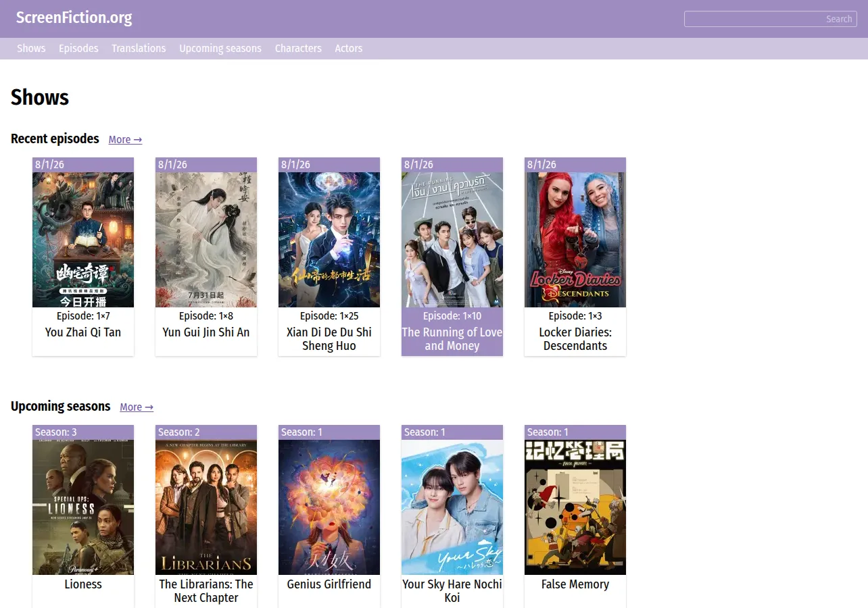Click the 8/1/26 date on You Zhai Qi Tan
Image resolution: width=868 pixels, height=608 pixels.
pyautogui.click(x=50, y=165)
